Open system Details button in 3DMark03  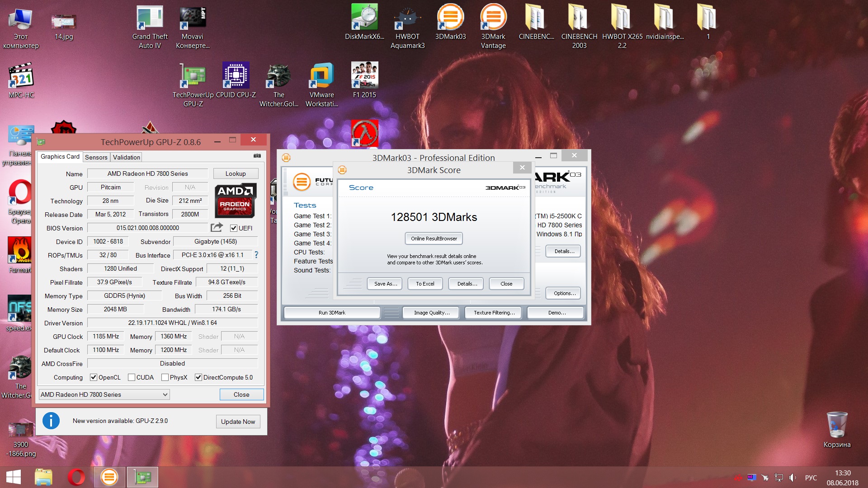click(x=563, y=251)
